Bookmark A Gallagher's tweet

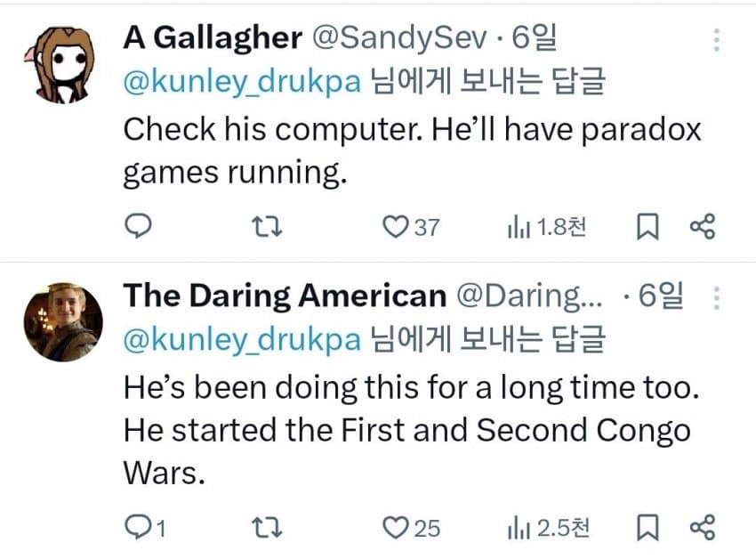[647, 227]
